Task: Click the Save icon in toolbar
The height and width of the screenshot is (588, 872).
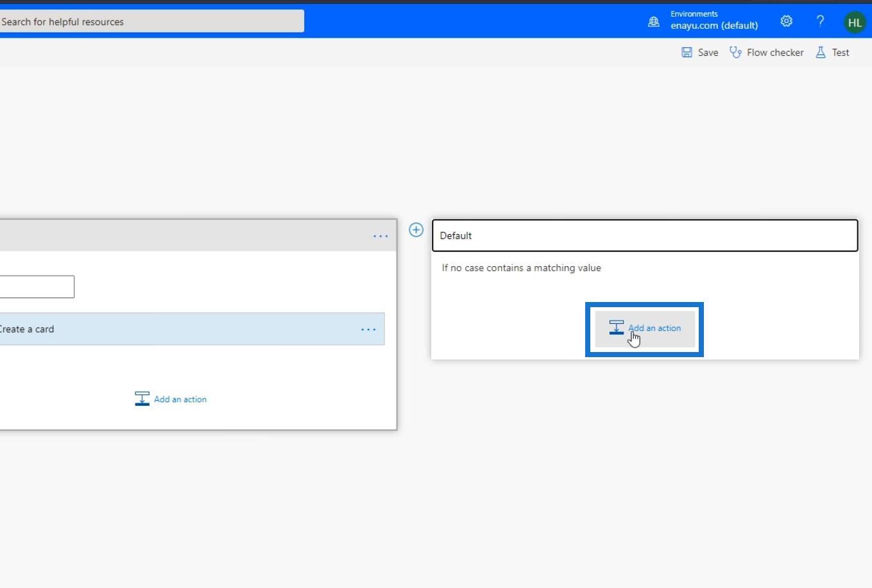Action: click(x=687, y=53)
